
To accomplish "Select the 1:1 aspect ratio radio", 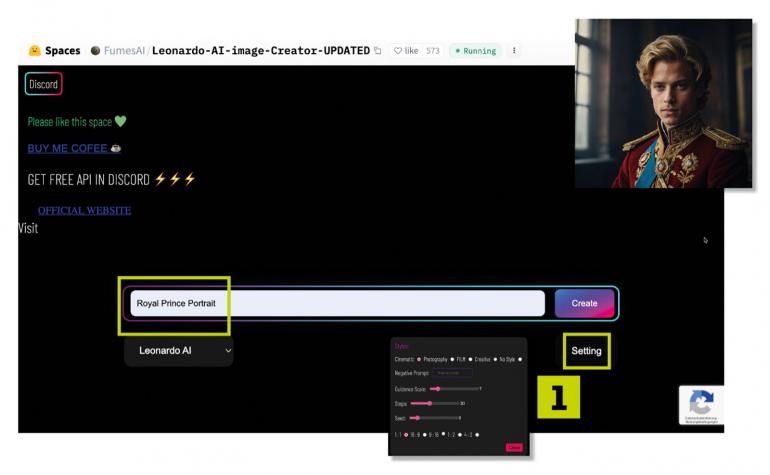I will coord(406,435).
